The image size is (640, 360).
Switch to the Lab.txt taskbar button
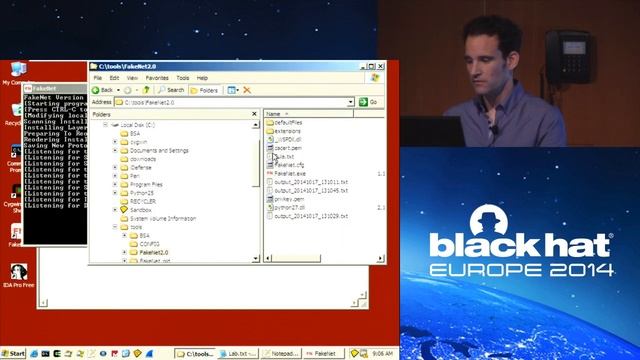click(238, 353)
